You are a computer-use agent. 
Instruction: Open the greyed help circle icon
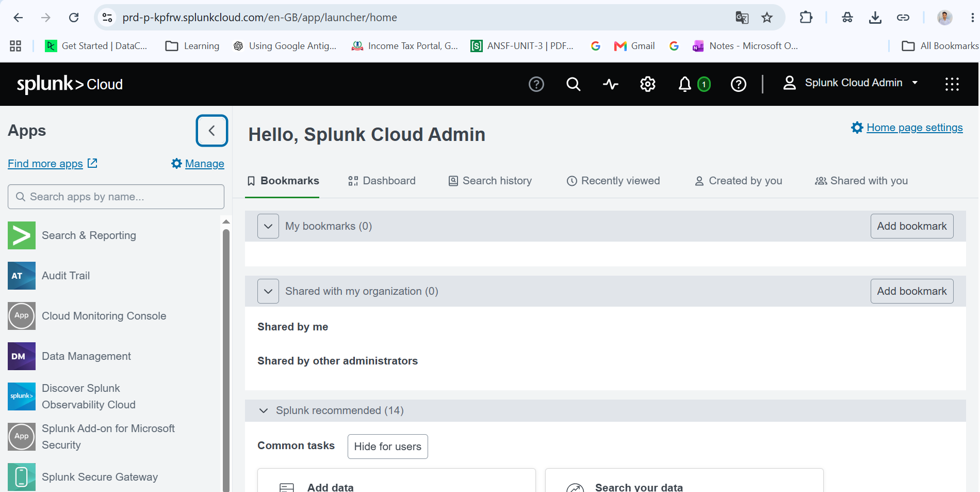(x=536, y=84)
